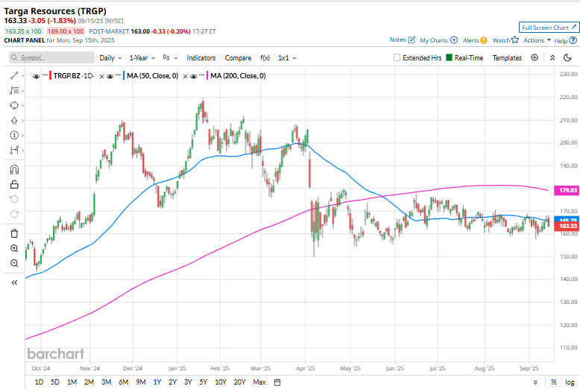Hide the MA 200 indicator eye icon
The width and height of the screenshot is (580, 392).
pyautogui.click(x=193, y=76)
